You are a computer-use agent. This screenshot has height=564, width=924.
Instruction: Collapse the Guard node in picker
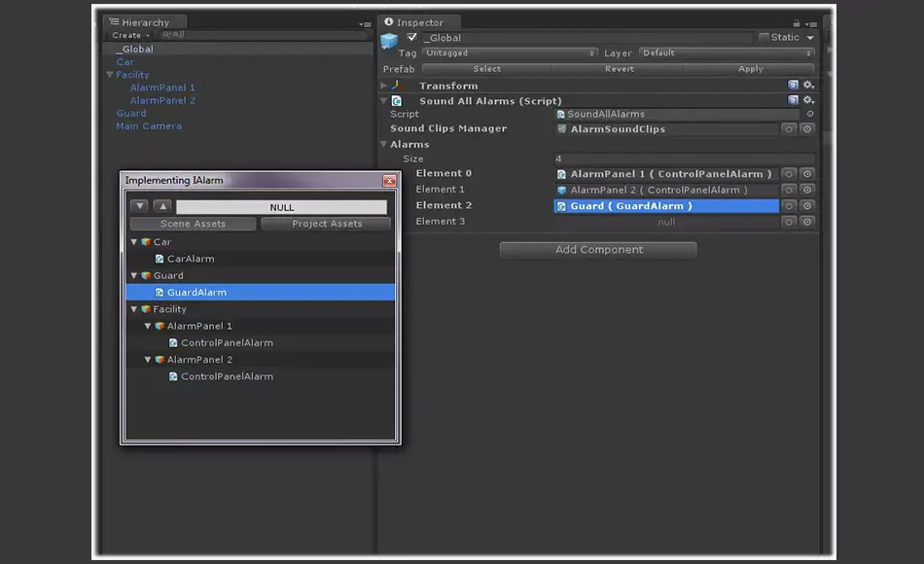(134, 276)
